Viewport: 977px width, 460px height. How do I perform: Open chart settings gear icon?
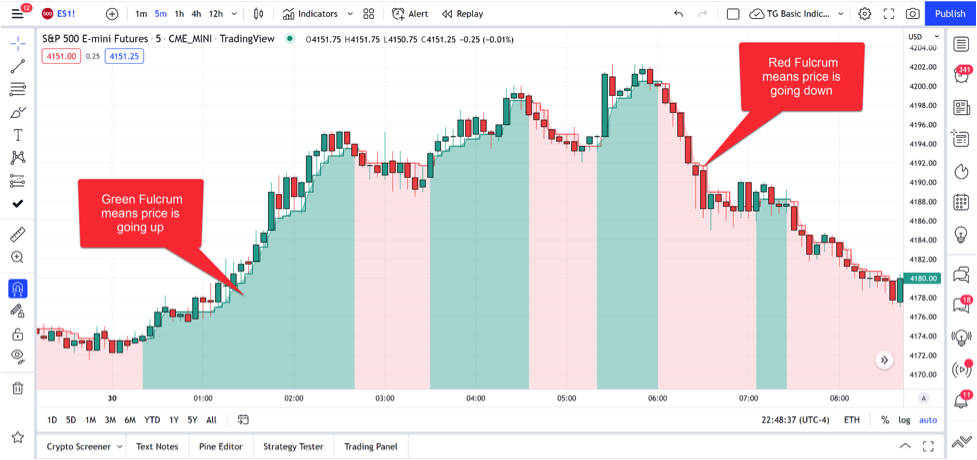click(x=864, y=14)
